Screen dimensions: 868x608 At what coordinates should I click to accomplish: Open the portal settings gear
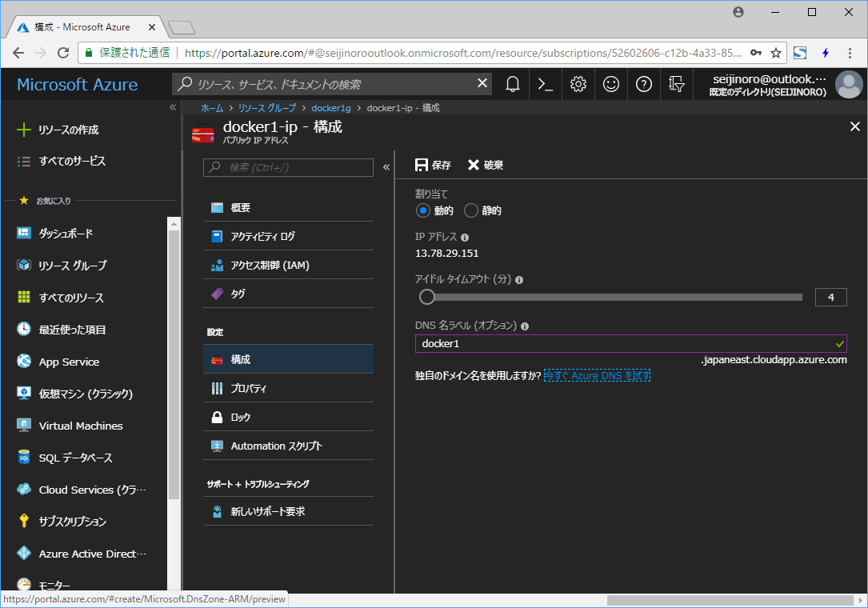(x=578, y=83)
